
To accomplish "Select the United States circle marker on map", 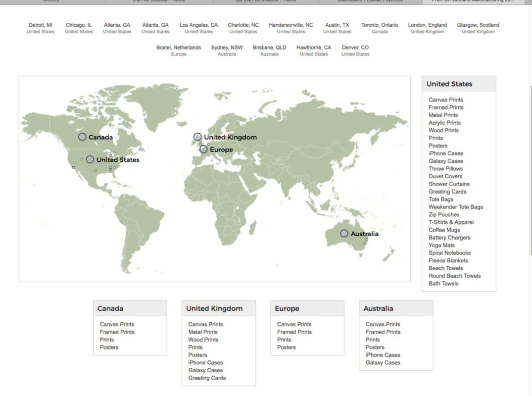I will (90, 159).
